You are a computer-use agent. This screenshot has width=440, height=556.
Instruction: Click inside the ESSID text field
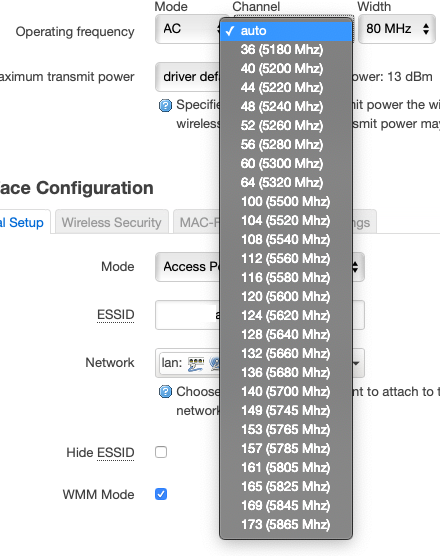(x=187, y=315)
